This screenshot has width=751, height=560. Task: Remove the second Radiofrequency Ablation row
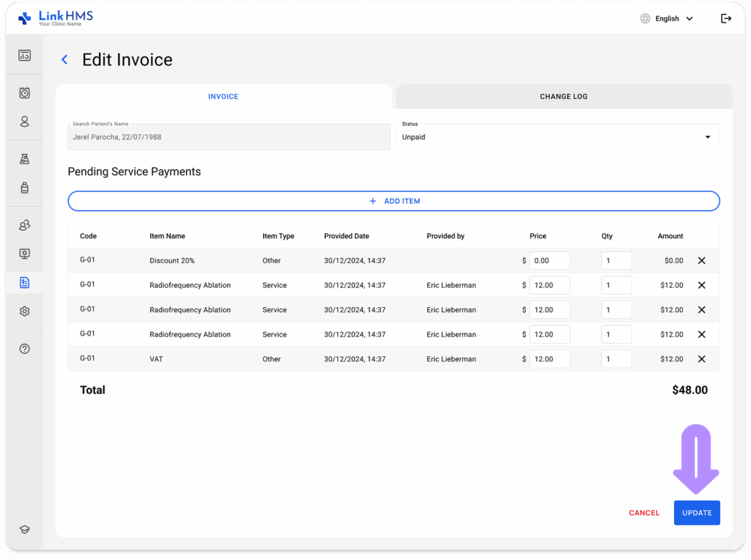pos(702,310)
